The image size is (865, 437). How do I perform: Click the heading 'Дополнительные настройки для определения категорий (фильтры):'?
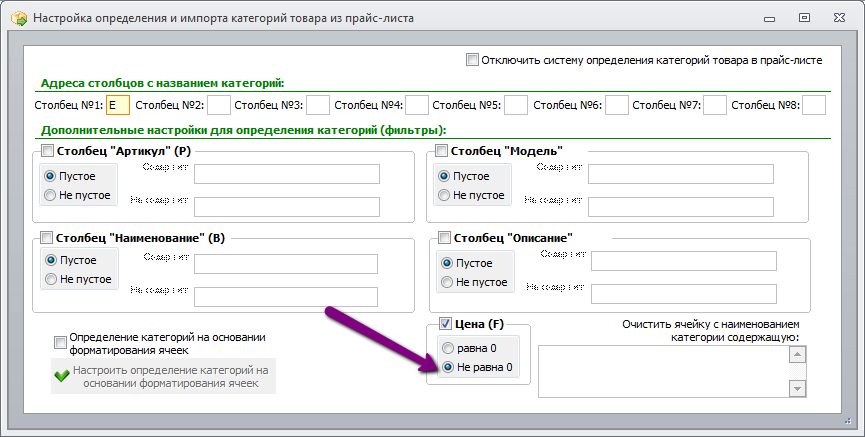pos(244,131)
